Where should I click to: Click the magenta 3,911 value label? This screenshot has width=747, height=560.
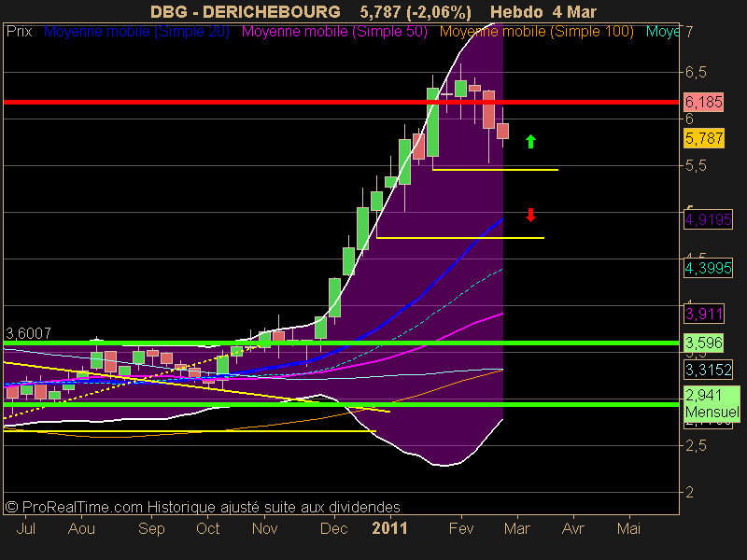(x=704, y=314)
